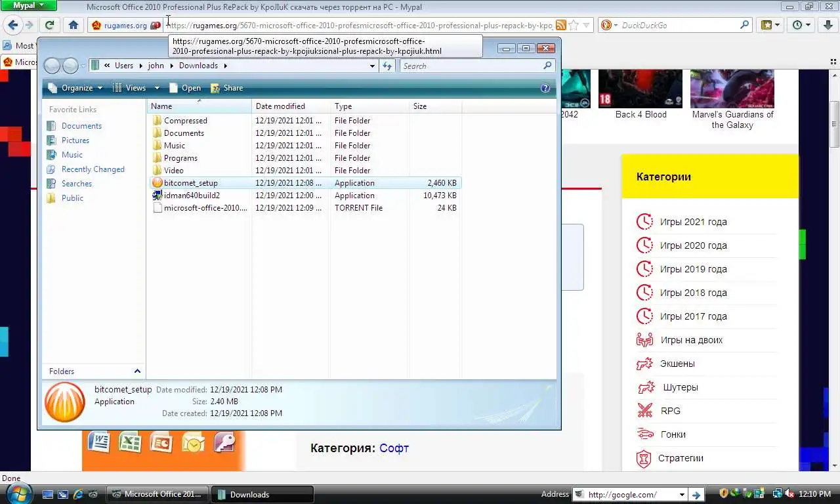Click the Софт category link
The height and width of the screenshot is (504, 840).
tap(394, 448)
